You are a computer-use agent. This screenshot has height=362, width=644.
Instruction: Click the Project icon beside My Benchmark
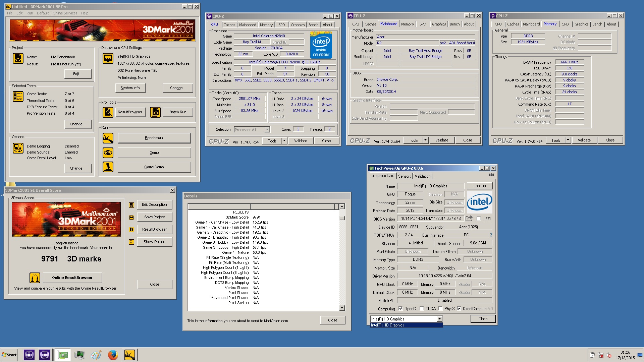(18, 58)
